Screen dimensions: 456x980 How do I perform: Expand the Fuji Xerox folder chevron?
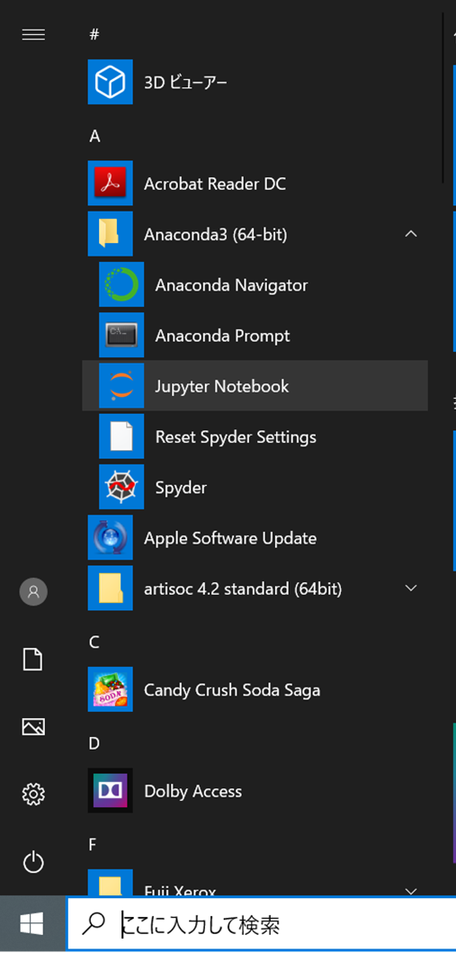[x=410, y=891]
